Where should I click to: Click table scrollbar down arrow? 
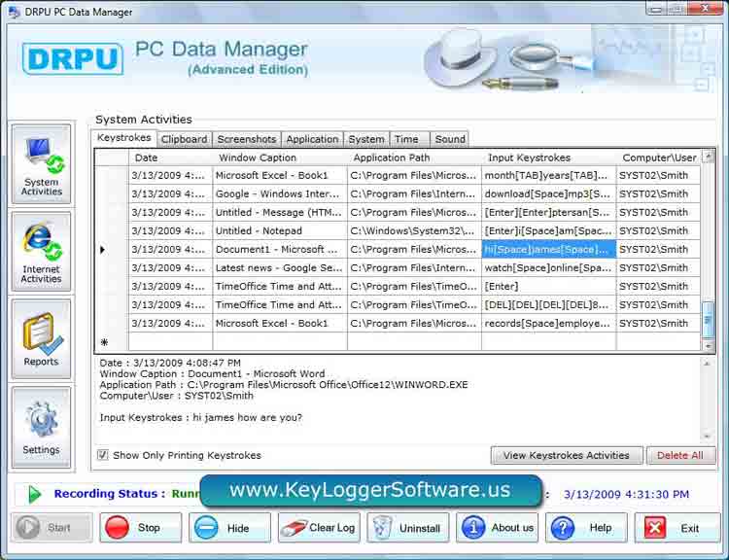coord(708,345)
